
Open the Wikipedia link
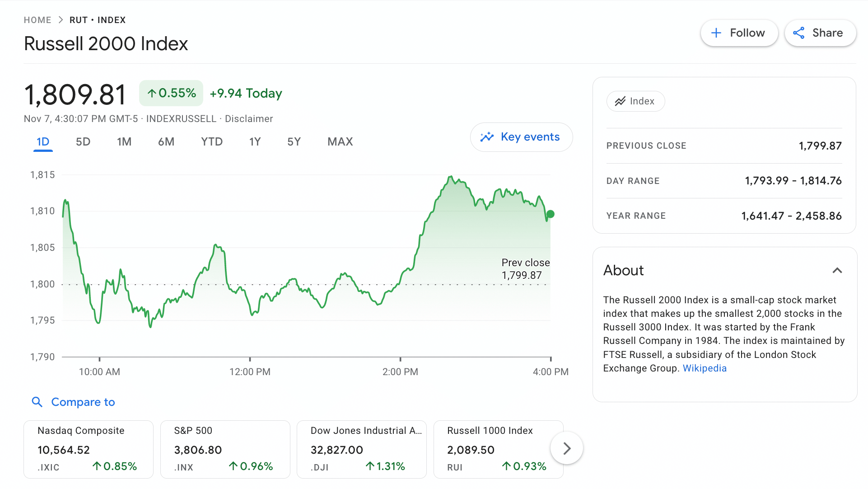[x=705, y=368]
